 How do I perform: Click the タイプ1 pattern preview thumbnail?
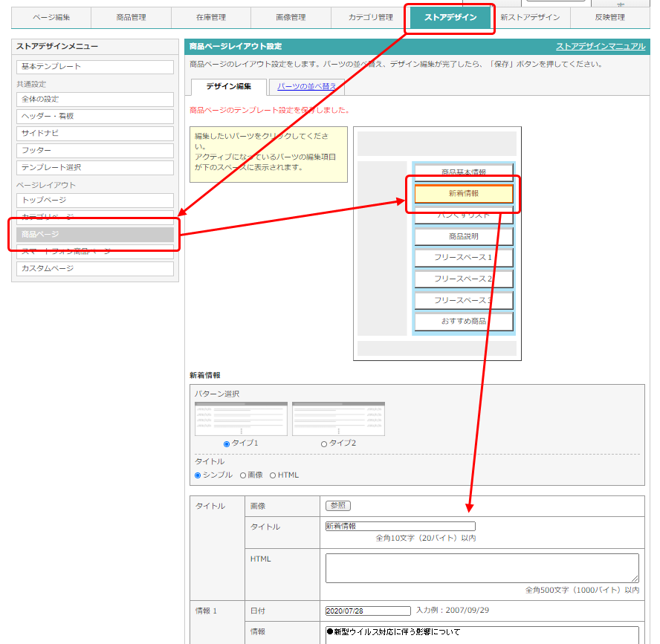click(241, 419)
